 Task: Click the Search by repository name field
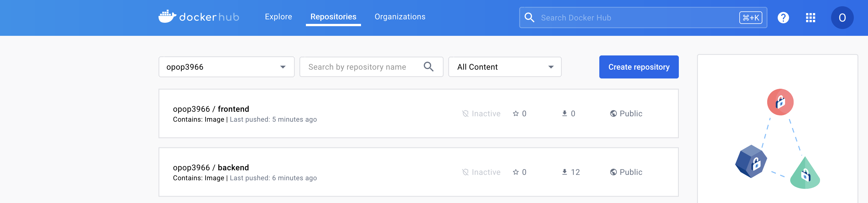click(x=371, y=67)
